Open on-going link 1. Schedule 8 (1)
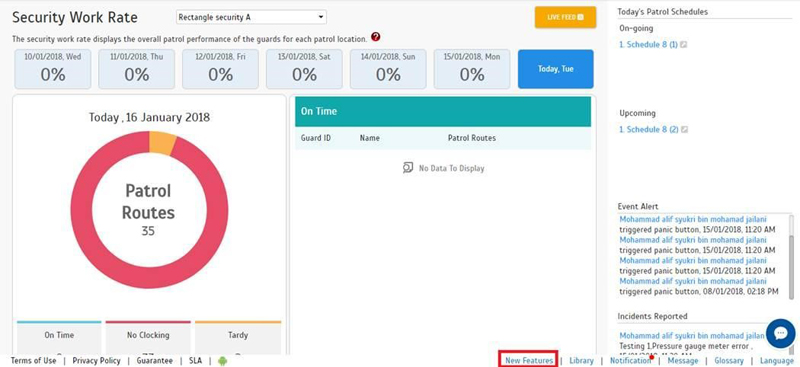This screenshot has width=800, height=367. point(648,45)
